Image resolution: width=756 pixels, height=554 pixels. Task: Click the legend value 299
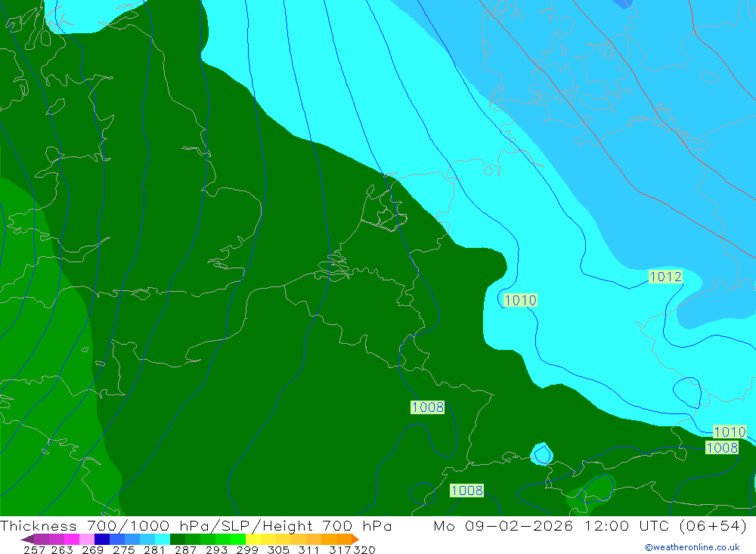pos(247,549)
